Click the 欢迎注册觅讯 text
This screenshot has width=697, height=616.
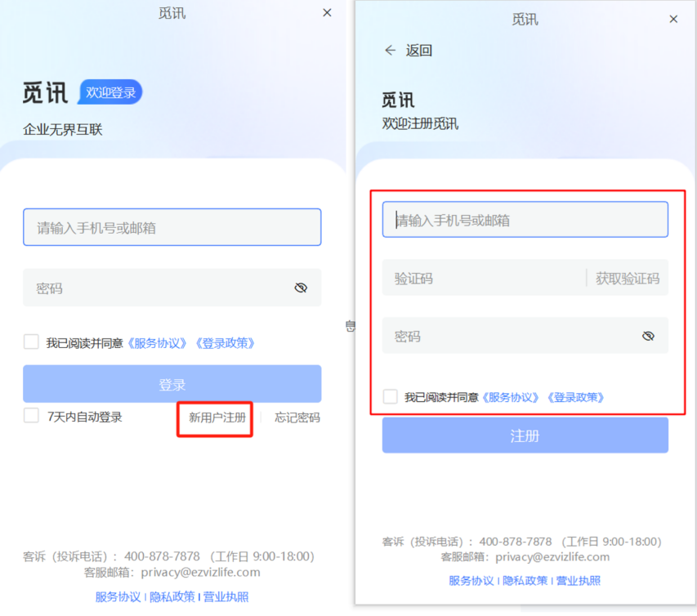coord(420,123)
